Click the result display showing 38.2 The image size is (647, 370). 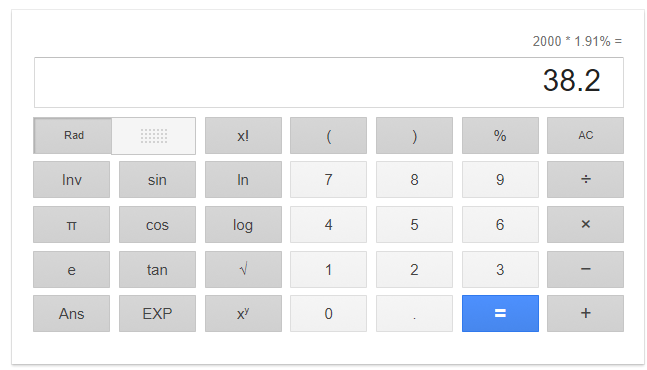tap(329, 82)
